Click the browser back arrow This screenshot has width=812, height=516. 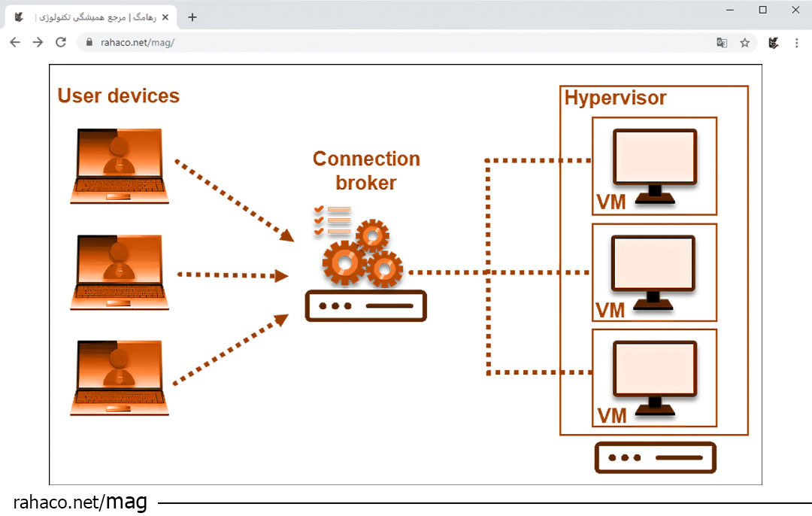pyautogui.click(x=15, y=43)
